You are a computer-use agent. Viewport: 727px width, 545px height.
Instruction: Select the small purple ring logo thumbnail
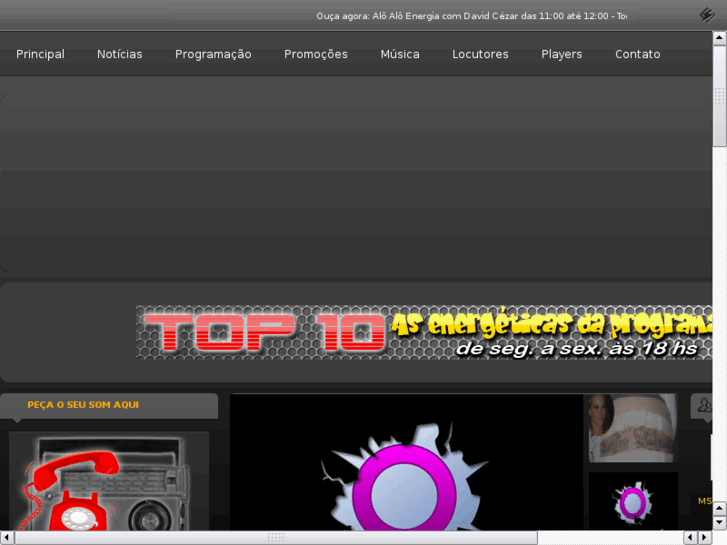pos(633,501)
